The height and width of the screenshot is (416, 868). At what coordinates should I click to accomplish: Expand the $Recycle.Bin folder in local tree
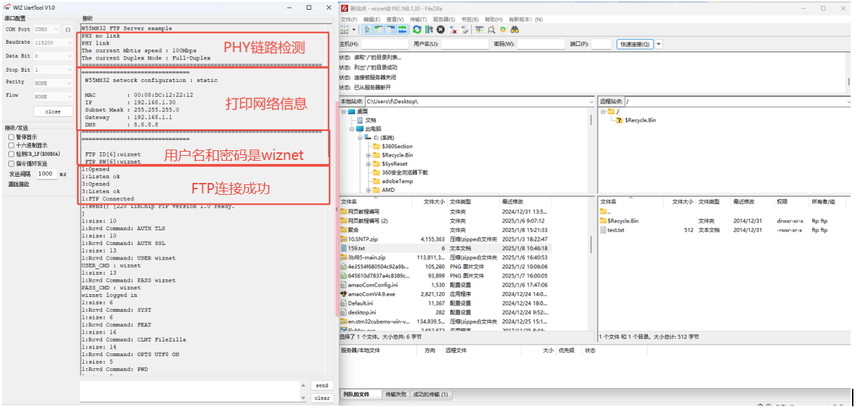click(x=369, y=155)
